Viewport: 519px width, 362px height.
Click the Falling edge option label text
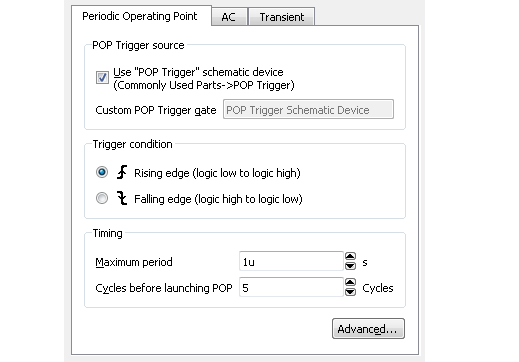pos(218,199)
